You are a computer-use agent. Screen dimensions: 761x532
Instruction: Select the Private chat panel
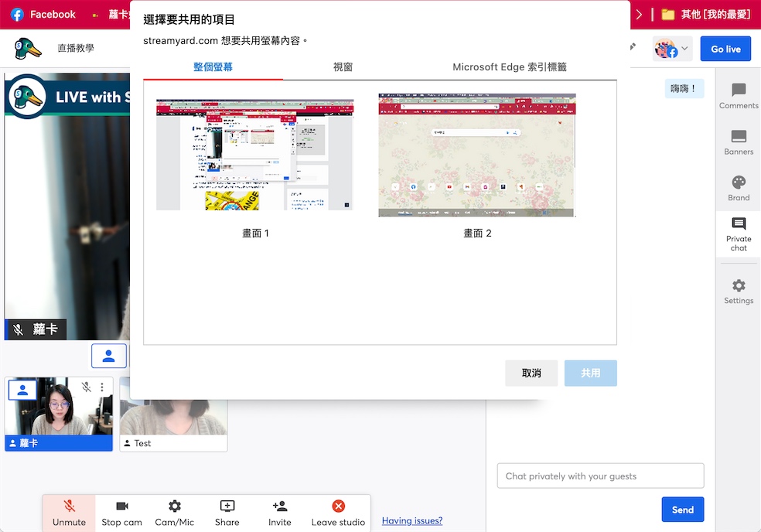(x=739, y=234)
